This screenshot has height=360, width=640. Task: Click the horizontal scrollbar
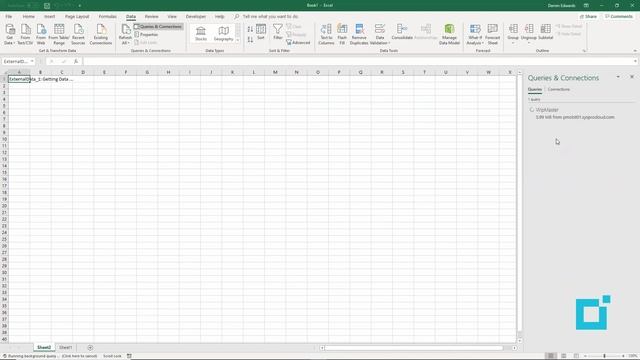[413, 348]
